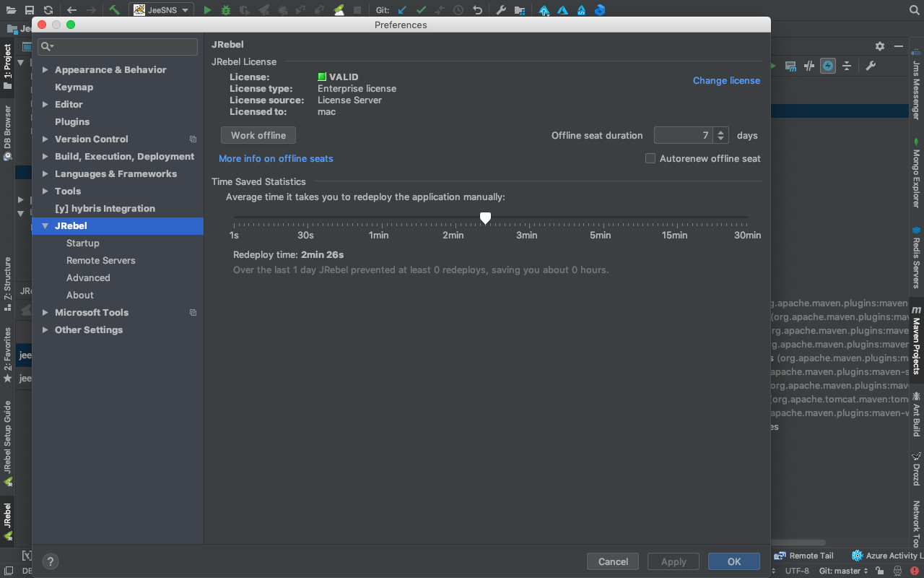Select [y] hybris Integration settings
This screenshot has width=924, height=578.
click(x=105, y=208)
